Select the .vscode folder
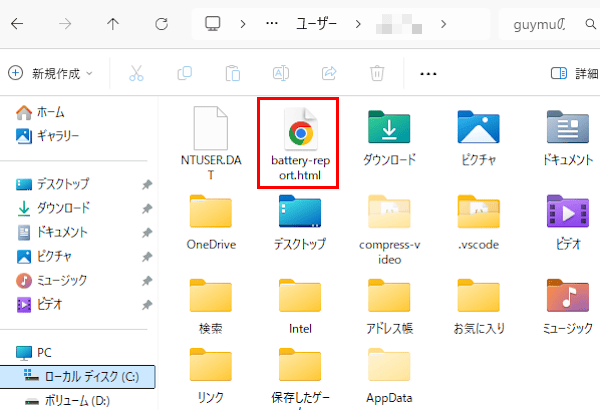The image size is (600, 410). pos(478,222)
